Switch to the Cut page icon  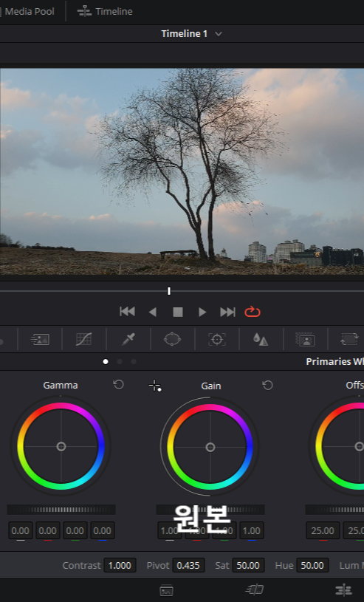point(255,589)
